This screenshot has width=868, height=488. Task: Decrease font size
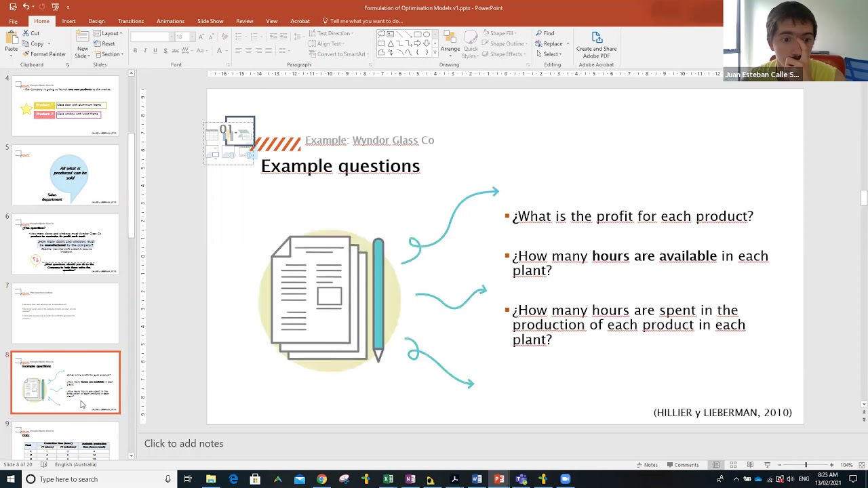click(x=211, y=37)
